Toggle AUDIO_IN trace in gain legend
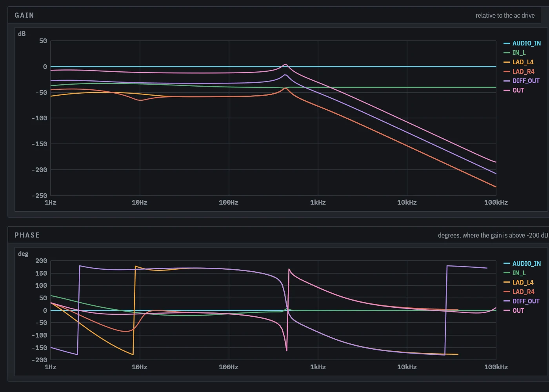 tap(522, 43)
